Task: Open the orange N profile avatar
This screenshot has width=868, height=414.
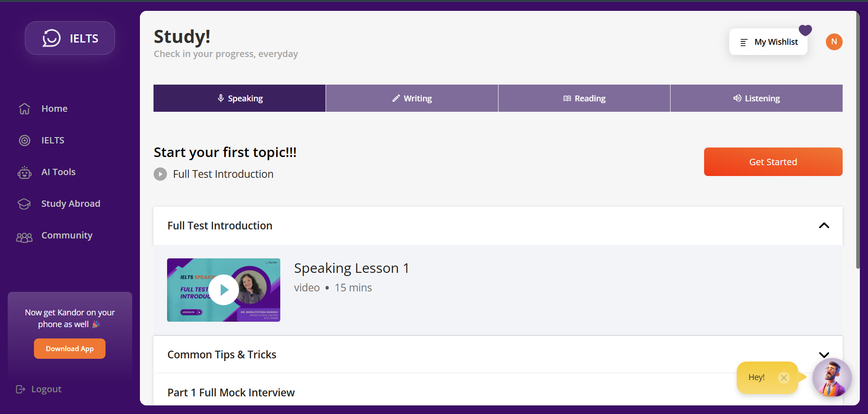Action: pyautogui.click(x=834, y=42)
